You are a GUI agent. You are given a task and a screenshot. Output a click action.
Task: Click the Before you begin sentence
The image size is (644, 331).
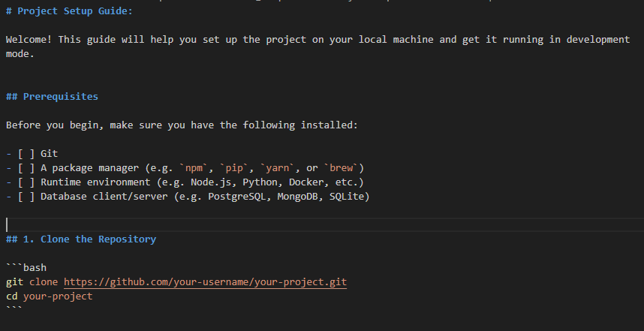(x=182, y=125)
